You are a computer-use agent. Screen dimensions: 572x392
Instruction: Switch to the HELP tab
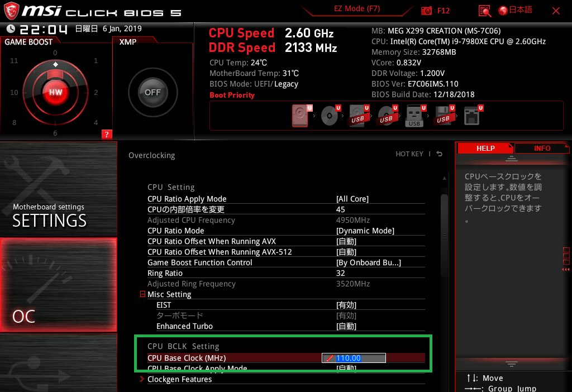[485, 149]
